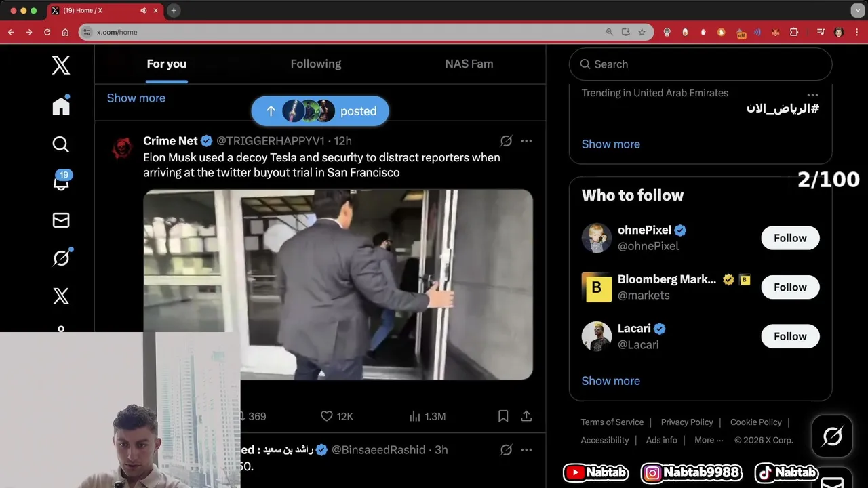The image size is (868, 488).
Task: Mute tab via speaker icon
Action: pyautogui.click(x=144, y=11)
